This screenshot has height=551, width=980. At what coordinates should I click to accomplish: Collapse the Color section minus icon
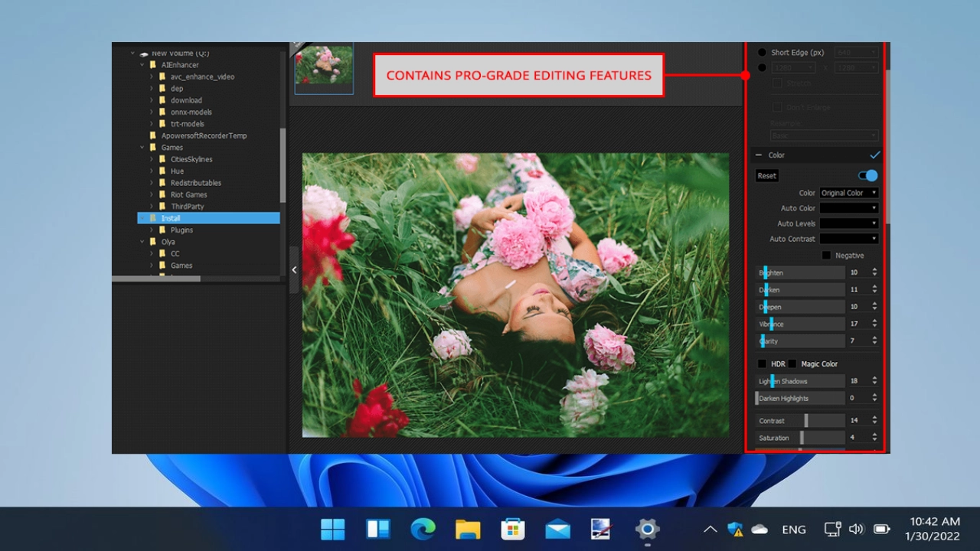coord(759,155)
